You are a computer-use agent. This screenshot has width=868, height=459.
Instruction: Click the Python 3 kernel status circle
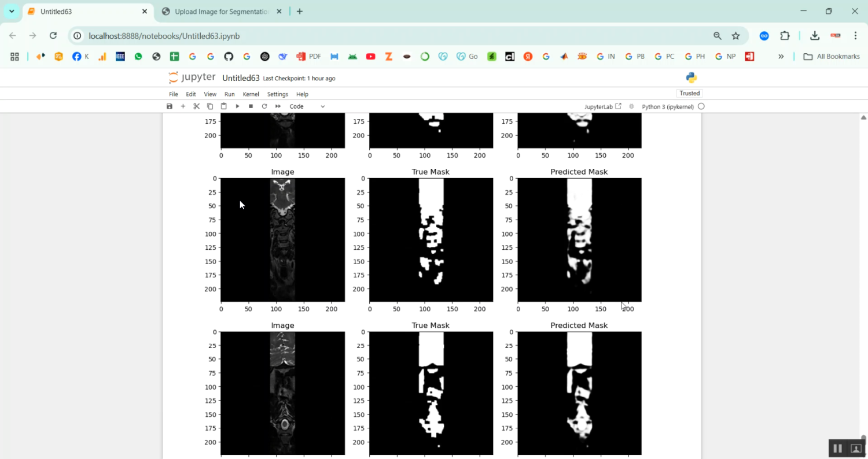[x=701, y=106]
